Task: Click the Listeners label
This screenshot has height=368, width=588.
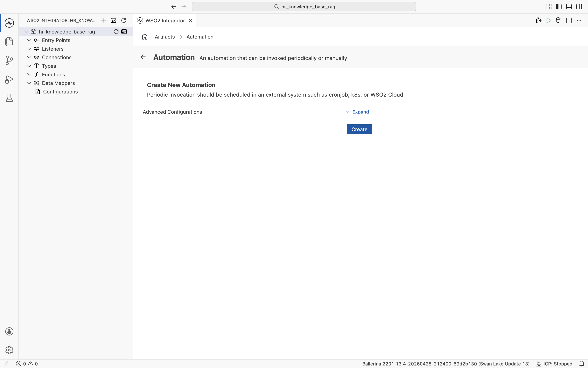Action: tap(53, 49)
